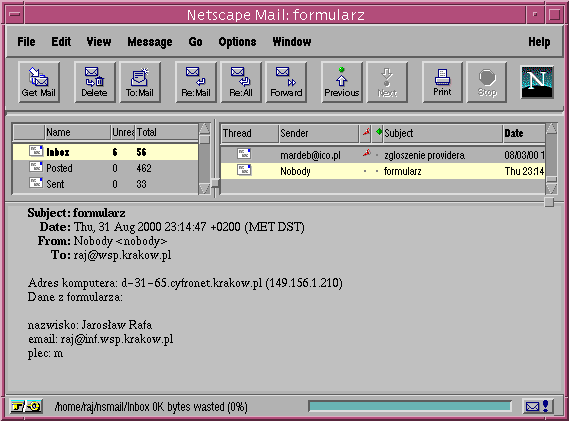569x421 pixels.
Task: Click message list scrollbar down arrow
Action: pyautogui.click(x=552, y=188)
